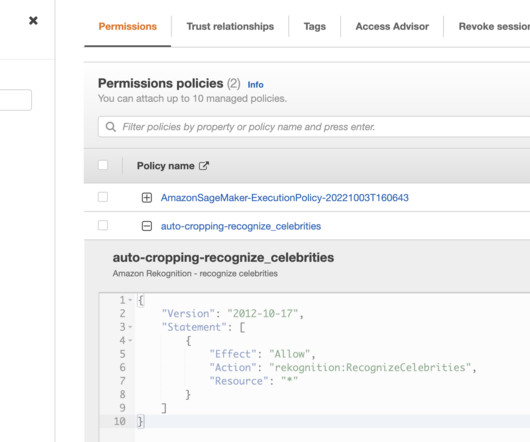Click the input field in the left panel

click(x=16, y=100)
